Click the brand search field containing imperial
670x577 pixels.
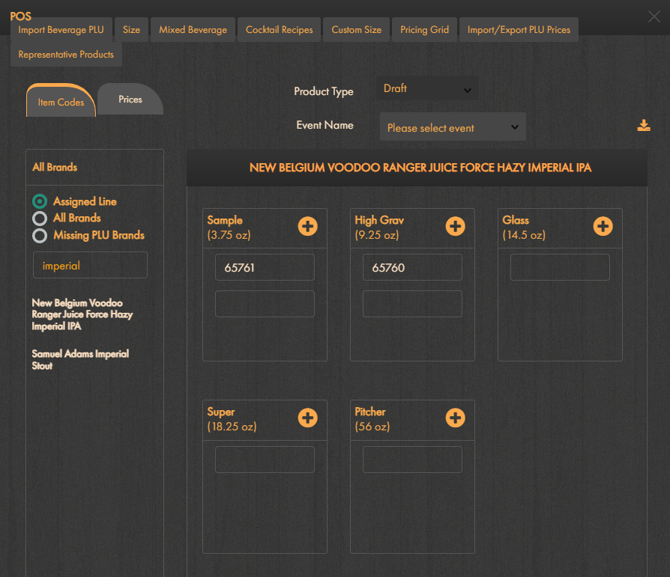point(91,265)
